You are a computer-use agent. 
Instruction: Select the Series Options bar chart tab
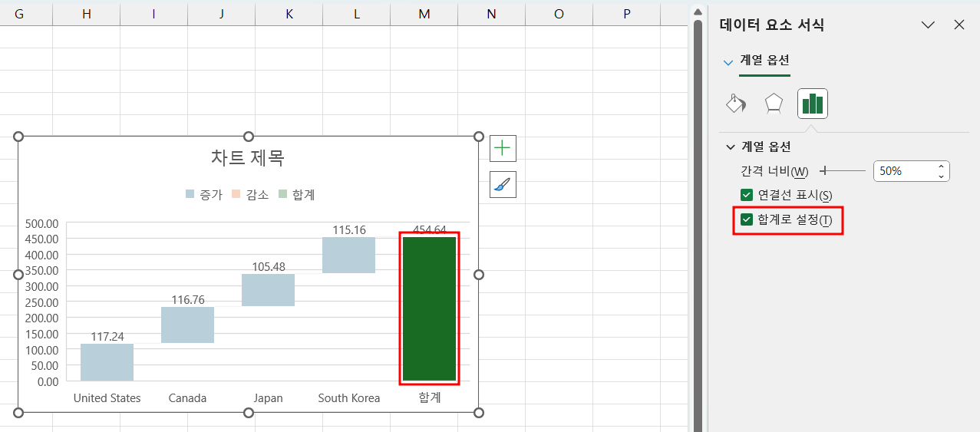[x=813, y=104]
